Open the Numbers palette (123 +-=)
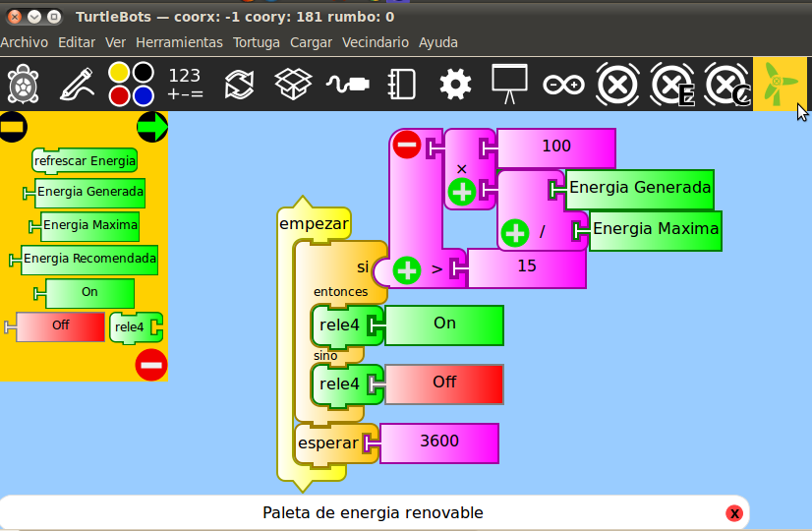 [x=185, y=84]
